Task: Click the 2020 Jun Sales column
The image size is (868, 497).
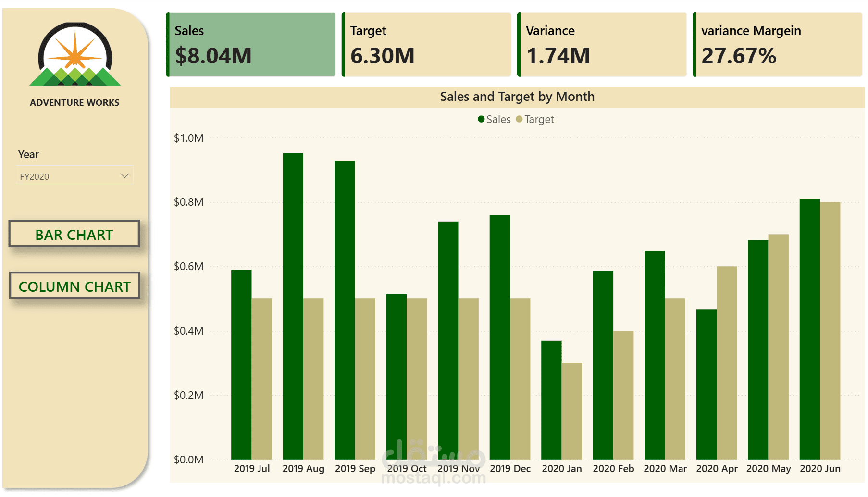Action: click(x=810, y=329)
